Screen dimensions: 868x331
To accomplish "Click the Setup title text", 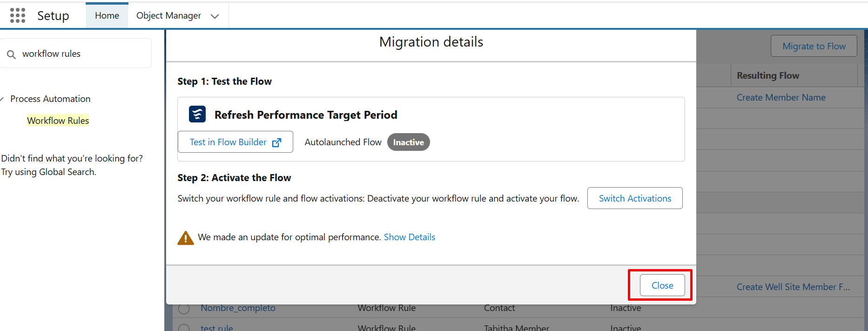I will coord(53,15).
